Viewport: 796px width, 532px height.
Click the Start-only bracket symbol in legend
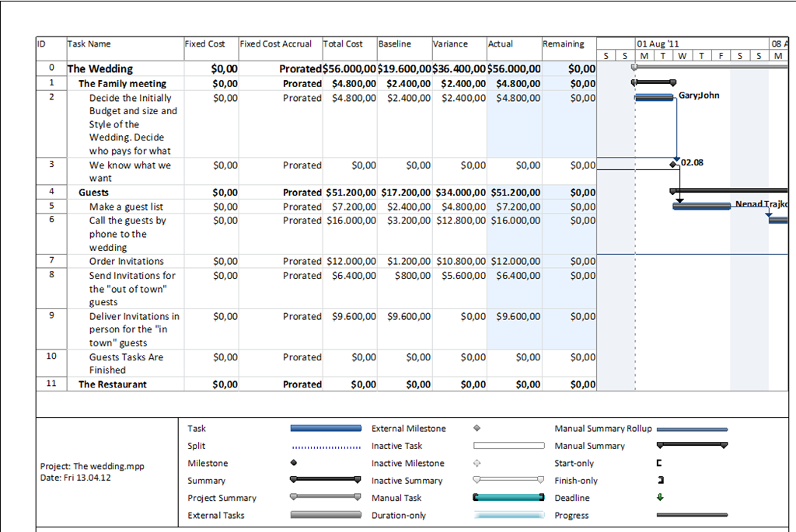[659, 464]
